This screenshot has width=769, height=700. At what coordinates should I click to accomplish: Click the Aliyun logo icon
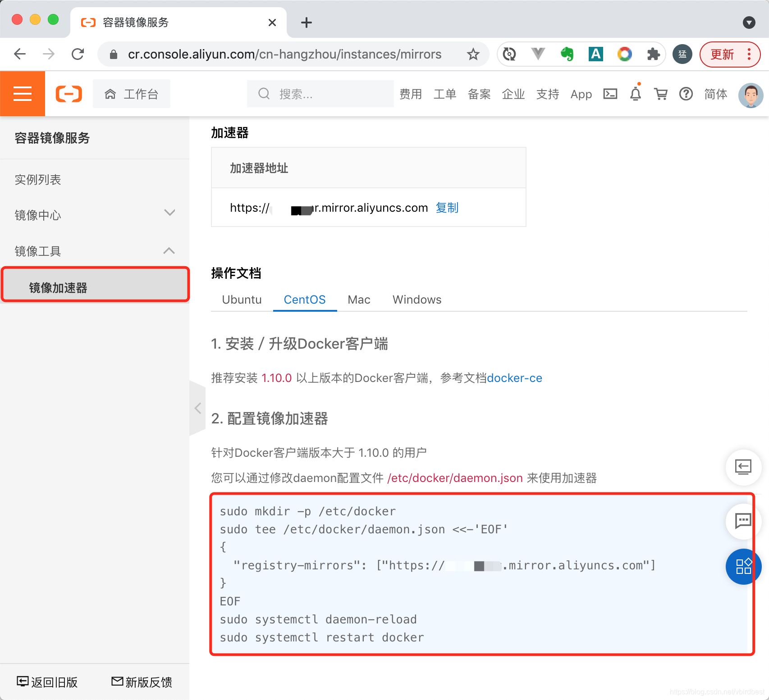click(69, 94)
